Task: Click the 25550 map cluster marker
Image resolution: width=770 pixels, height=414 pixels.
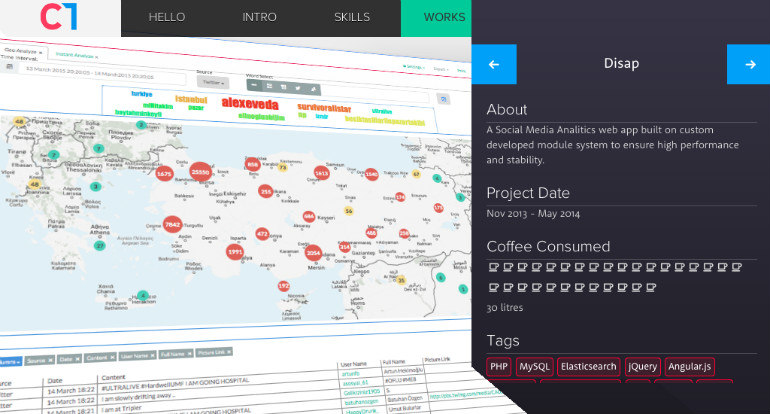Action: pyautogui.click(x=200, y=172)
